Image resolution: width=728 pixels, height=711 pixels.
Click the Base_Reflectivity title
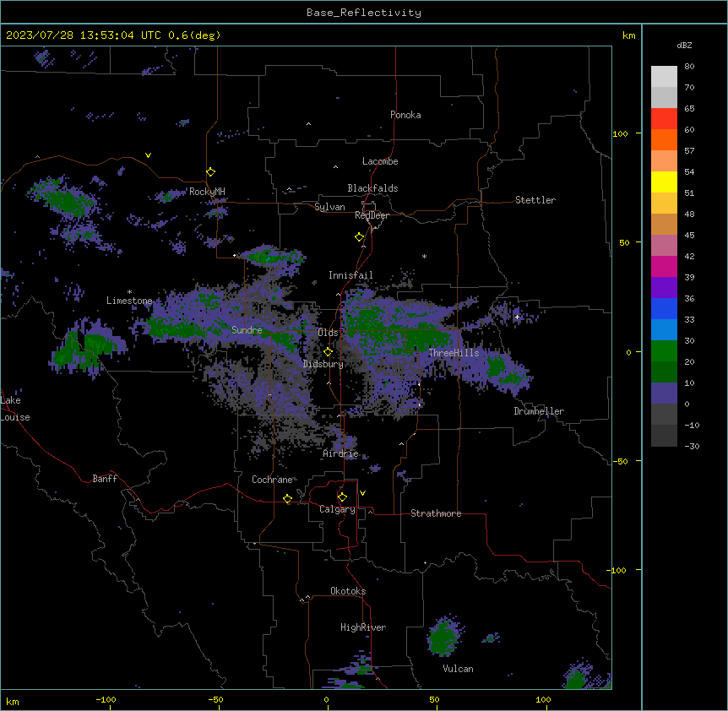click(364, 13)
